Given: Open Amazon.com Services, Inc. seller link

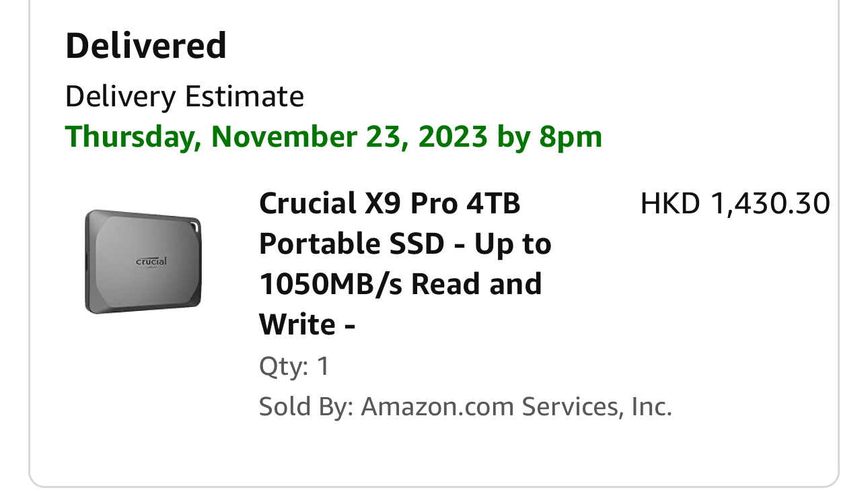Looking at the screenshot, I should 516,407.
